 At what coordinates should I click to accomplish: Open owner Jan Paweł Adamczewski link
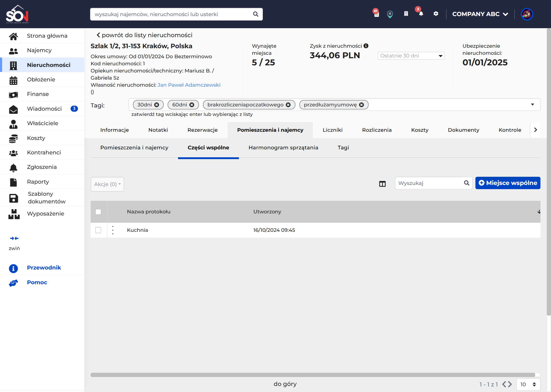(x=189, y=85)
